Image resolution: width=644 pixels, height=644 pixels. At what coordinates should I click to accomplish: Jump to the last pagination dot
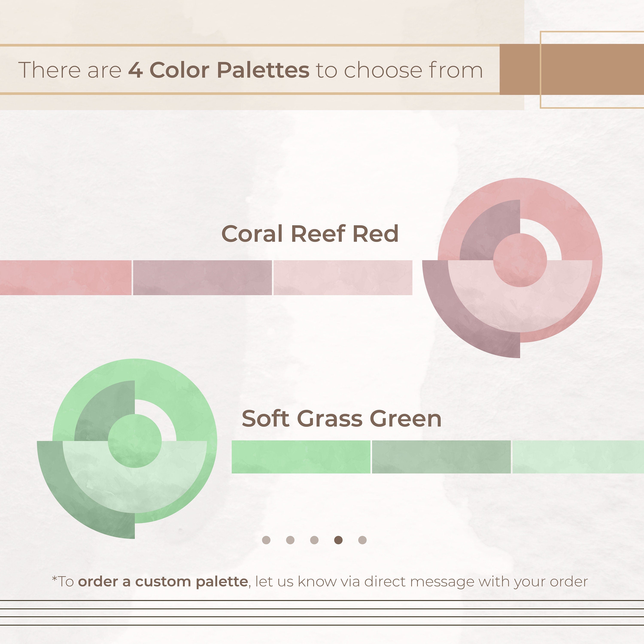point(362,540)
